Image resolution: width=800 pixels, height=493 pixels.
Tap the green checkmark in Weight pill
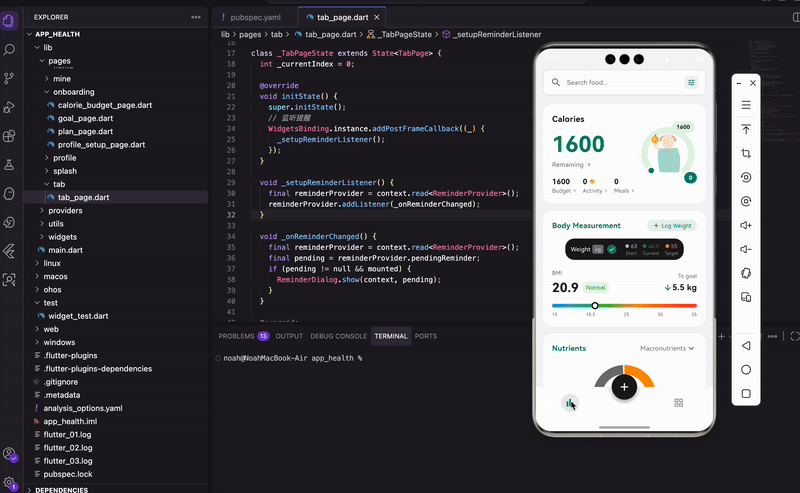[612, 249]
